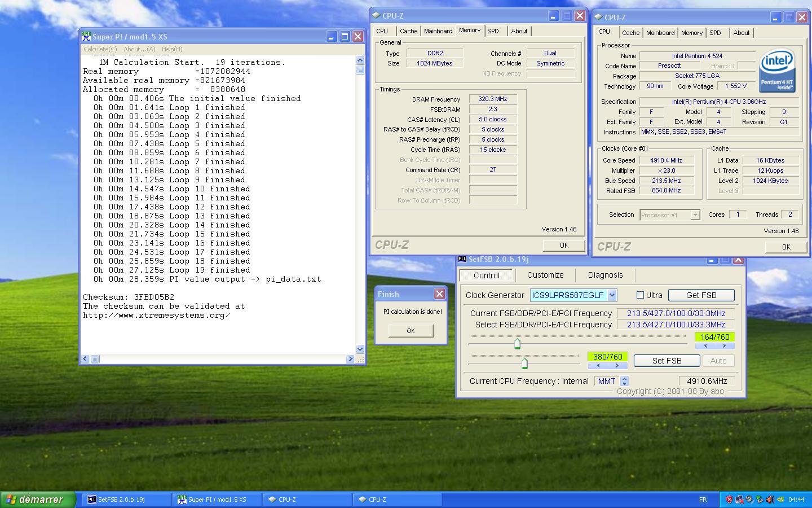The height and width of the screenshot is (508, 812).
Task: Open the NVIDIA tray icon
Action: coord(780,500)
